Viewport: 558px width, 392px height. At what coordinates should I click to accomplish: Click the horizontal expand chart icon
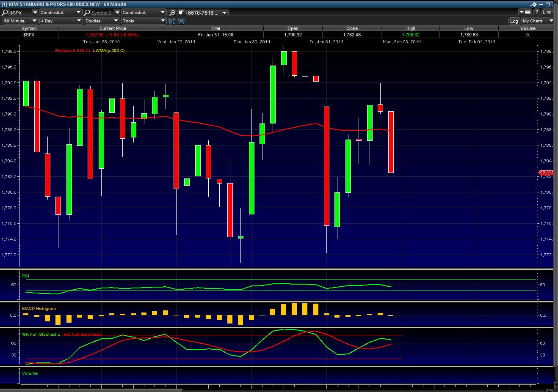click(x=181, y=21)
